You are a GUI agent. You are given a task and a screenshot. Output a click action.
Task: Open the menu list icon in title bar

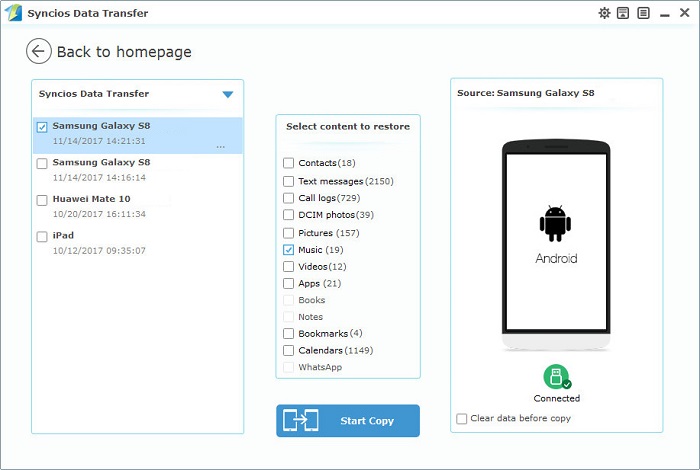click(x=643, y=13)
